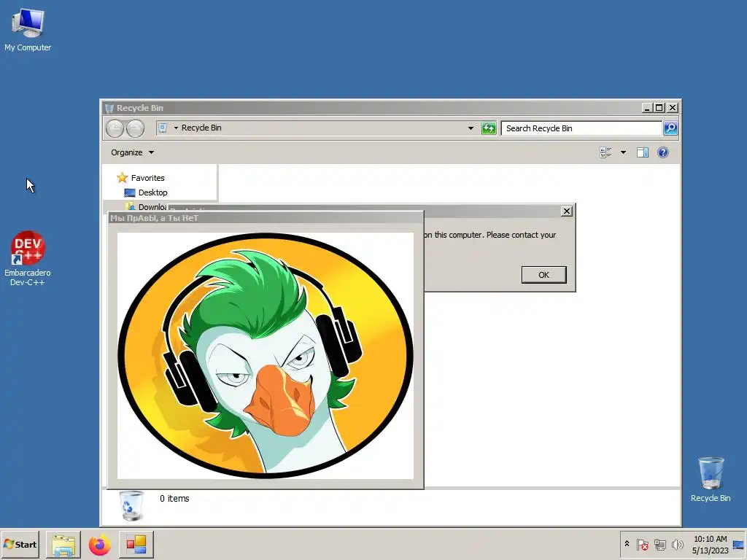Show hidden tray icons arrow
This screenshot has height=560, width=747.
[x=627, y=544]
